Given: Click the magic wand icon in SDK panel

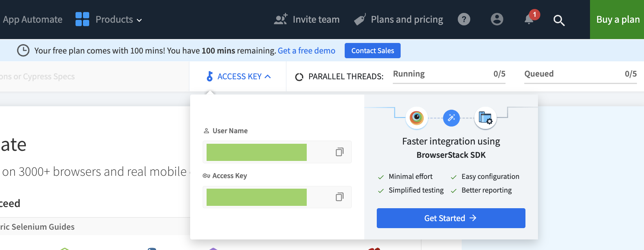Looking at the screenshot, I should [451, 118].
